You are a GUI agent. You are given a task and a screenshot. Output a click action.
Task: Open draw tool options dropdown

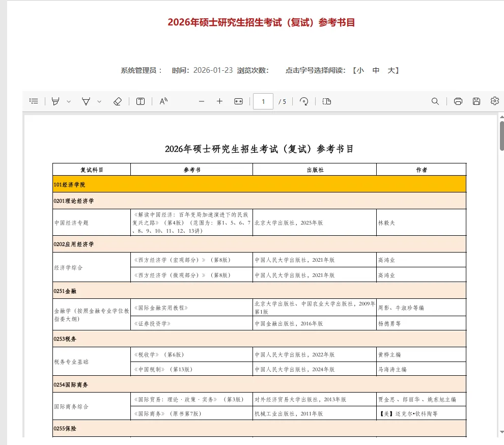tap(99, 102)
